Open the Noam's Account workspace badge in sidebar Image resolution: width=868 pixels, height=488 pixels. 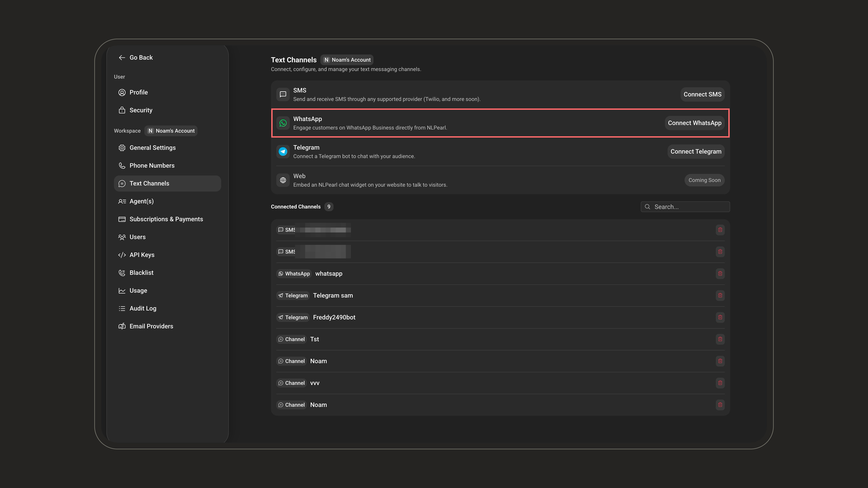171,131
